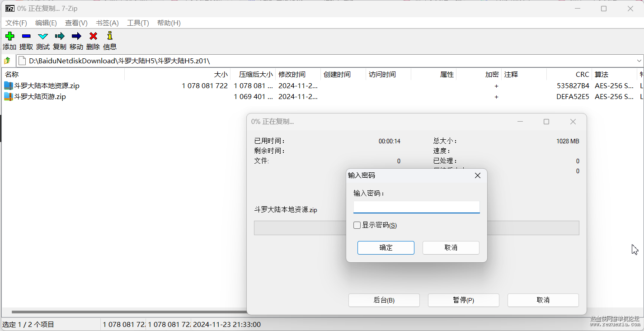
Task: Click the green plus 添加 (Add) icon
Action: pos(9,36)
